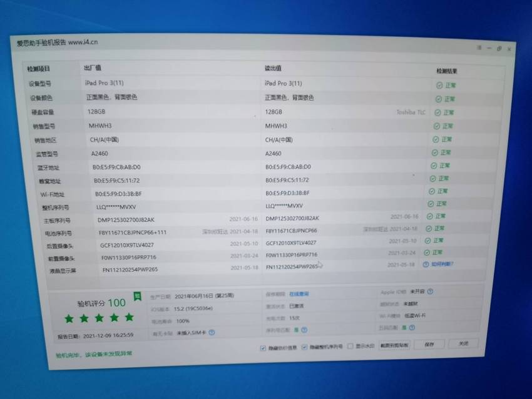Image resolution: width=532 pixels, height=399 pixels.
Task: Select factory board serial DMP125302700J82AK
Action: click(x=126, y=220)
